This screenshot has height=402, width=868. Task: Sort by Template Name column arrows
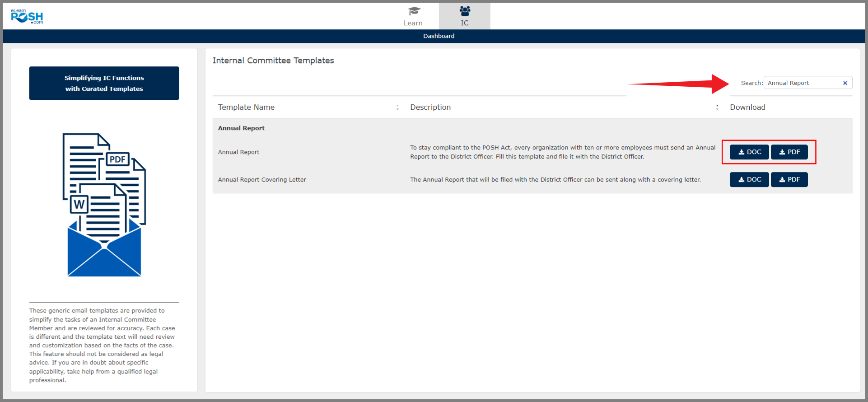pyautogui.click(x=397, y=108)
